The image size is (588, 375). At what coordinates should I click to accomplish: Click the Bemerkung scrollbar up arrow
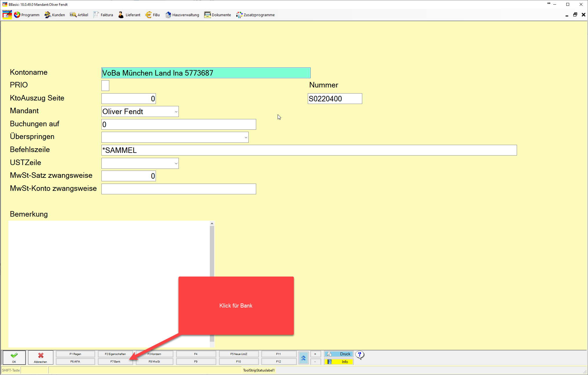(x=212, y=224)
